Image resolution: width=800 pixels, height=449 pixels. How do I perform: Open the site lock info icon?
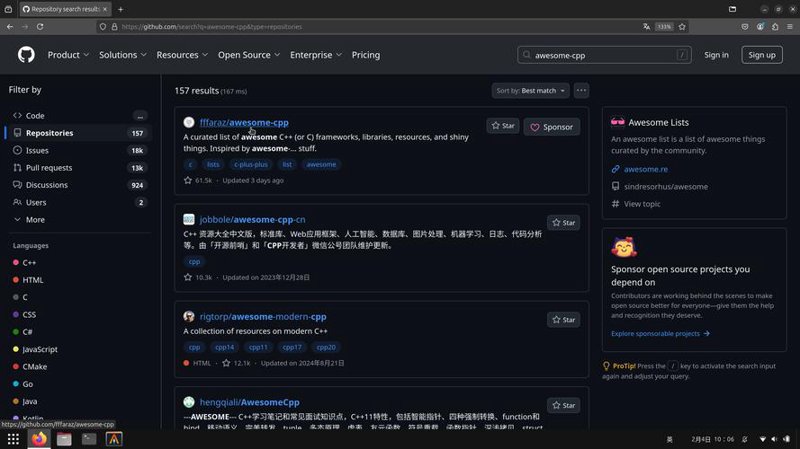pos(114,27)
